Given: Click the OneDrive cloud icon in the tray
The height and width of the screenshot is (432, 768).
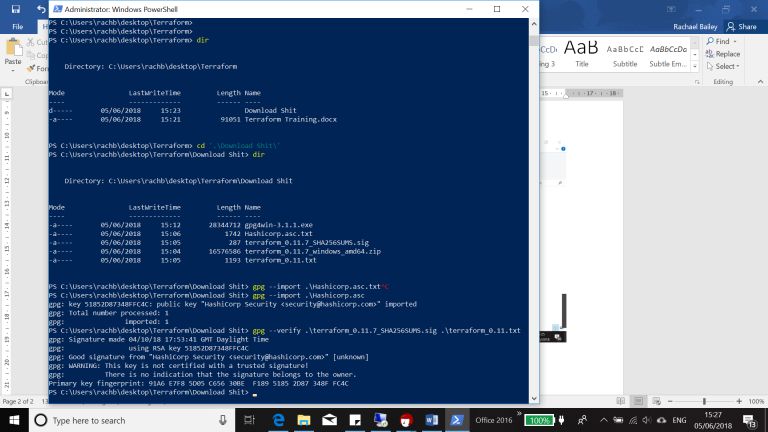Looking at the screenshot, I should point(661,420).
